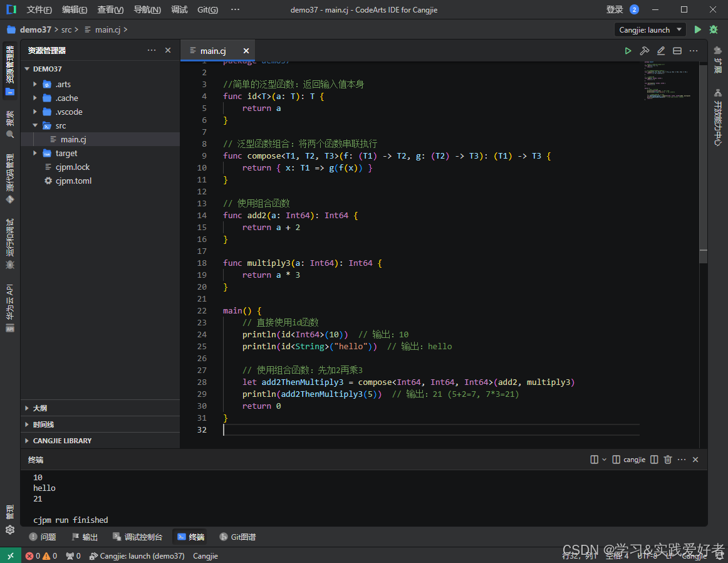Click Cangjie: launch (demo37) in status bar
The height and width of the screenshot is (563, 728).
(137, 555)
